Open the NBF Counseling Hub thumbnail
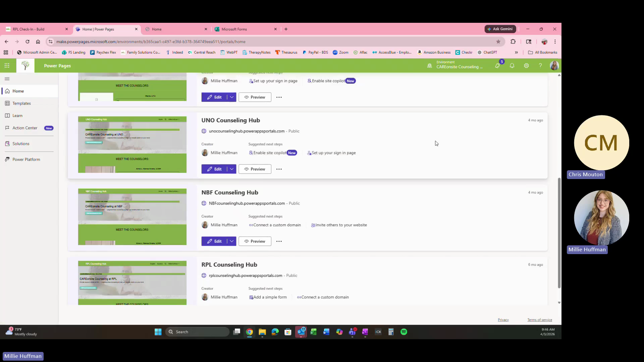Screen dimensions: 644x362 132,217
